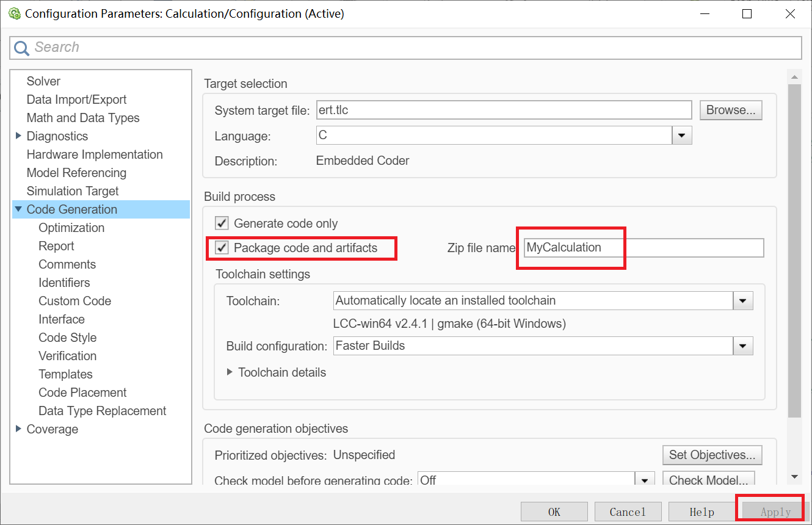
Task: Select Identifiers under Code Generation
Action: (64, 283)
